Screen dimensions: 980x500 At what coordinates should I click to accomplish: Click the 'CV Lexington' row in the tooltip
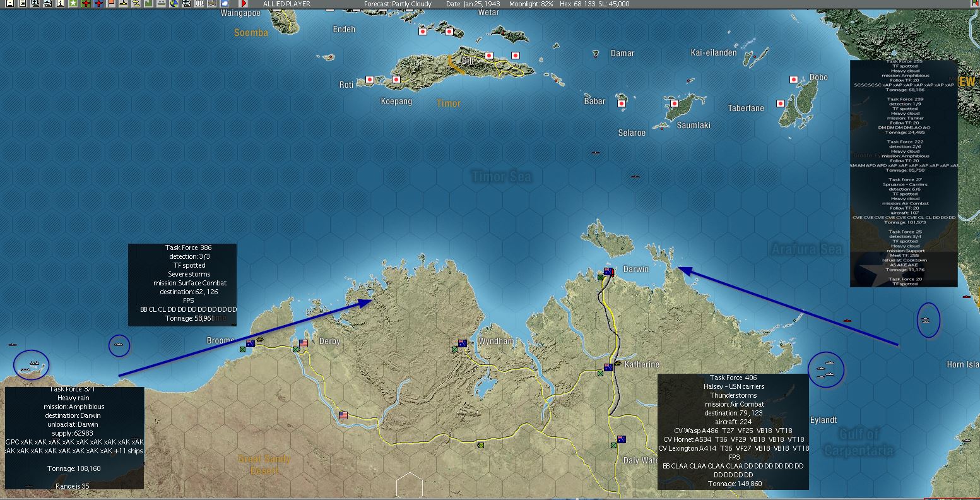click(x=734, y=448)
